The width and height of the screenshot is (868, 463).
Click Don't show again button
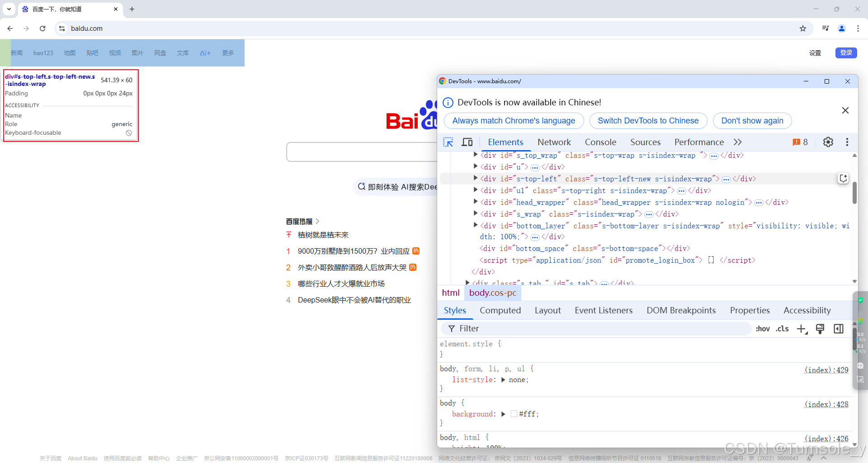(x=752, y=121)
